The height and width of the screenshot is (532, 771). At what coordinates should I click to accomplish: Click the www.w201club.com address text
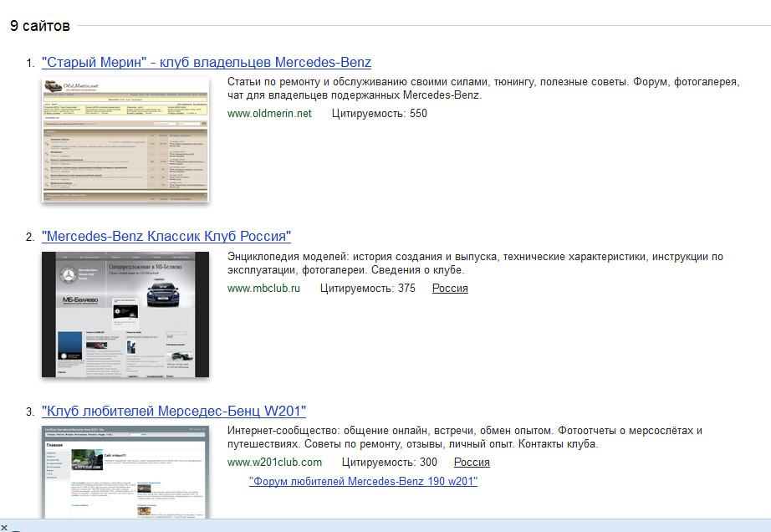pos(274,463)
